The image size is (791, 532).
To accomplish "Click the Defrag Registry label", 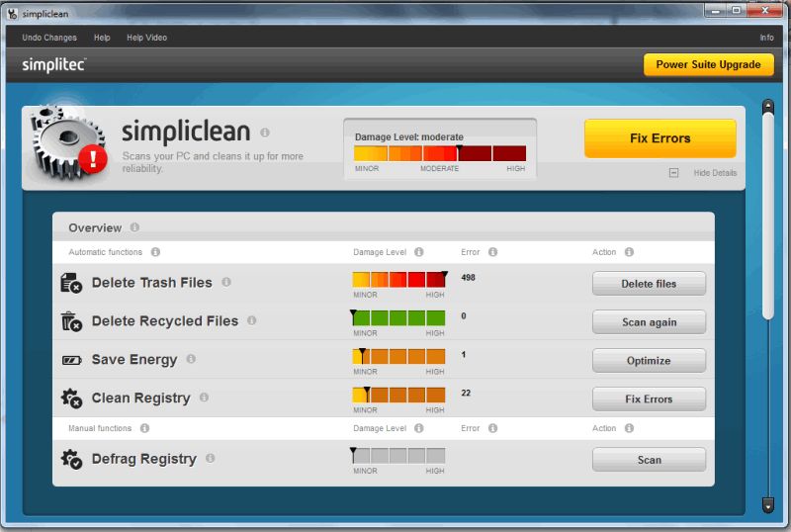I will click(143, 458).
